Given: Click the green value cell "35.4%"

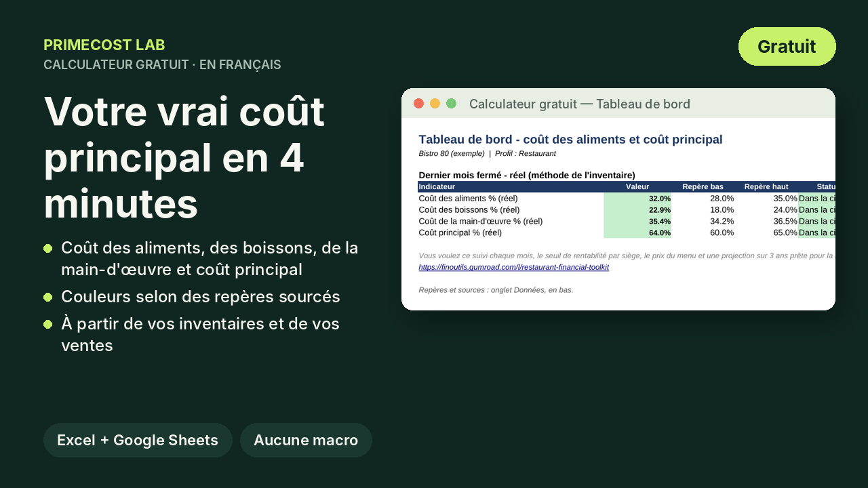Looking at the screenshot, I should click(x=637, y=221).
